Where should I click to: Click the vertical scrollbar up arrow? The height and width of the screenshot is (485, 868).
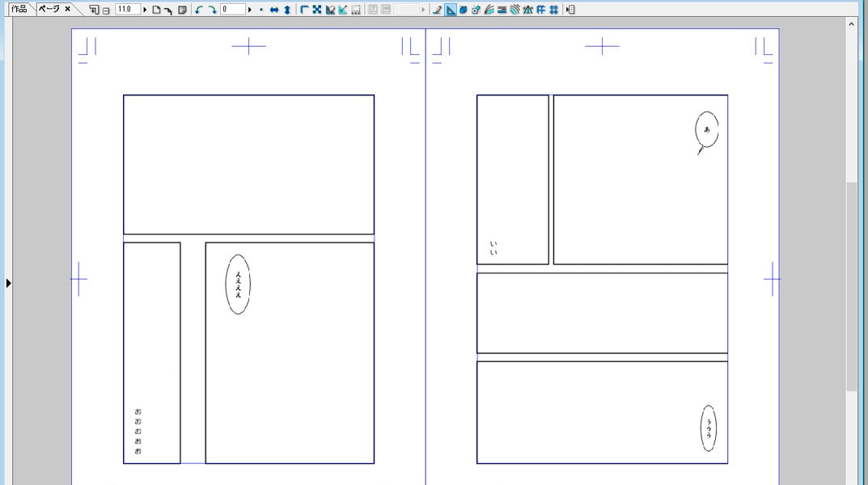tap(851, 23)
